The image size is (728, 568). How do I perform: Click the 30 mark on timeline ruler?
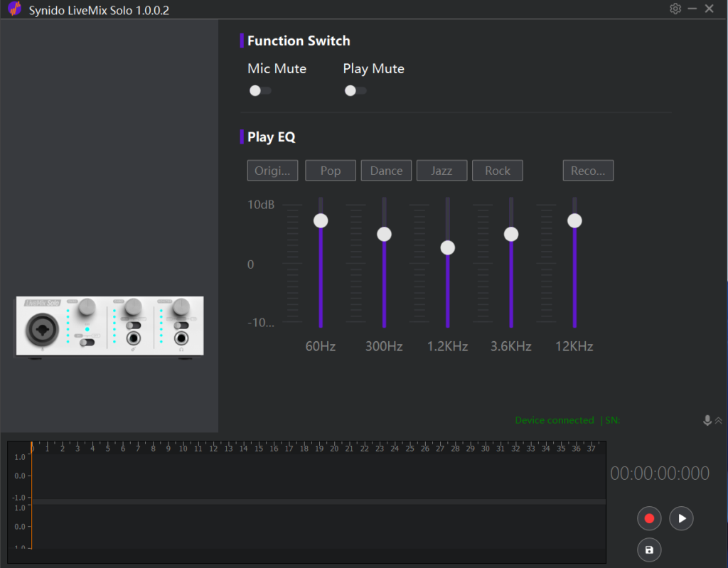pos(485,449)
